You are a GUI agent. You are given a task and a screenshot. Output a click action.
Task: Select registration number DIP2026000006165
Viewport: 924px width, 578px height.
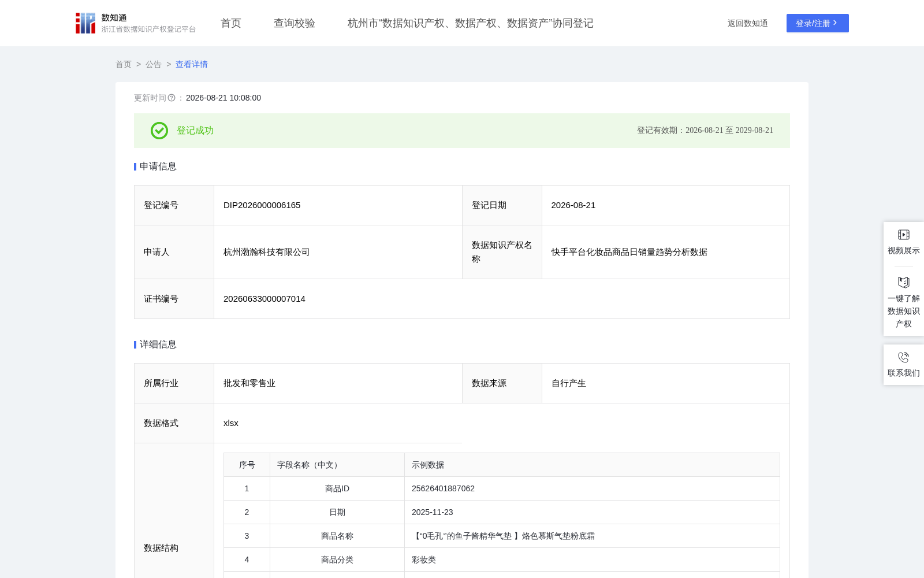click(x=262, y=205)
